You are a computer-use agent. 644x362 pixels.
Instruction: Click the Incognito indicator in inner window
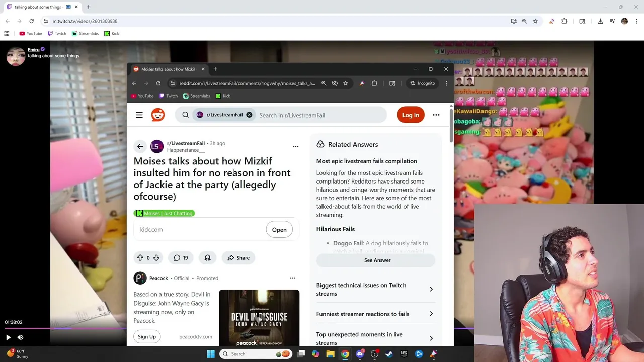click(x=422, y=83)
